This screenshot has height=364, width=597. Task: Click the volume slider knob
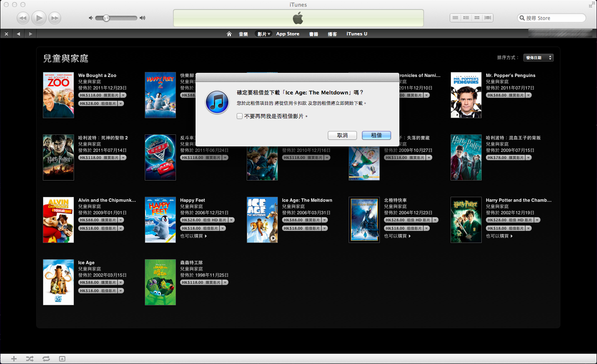tap(107, 18)
